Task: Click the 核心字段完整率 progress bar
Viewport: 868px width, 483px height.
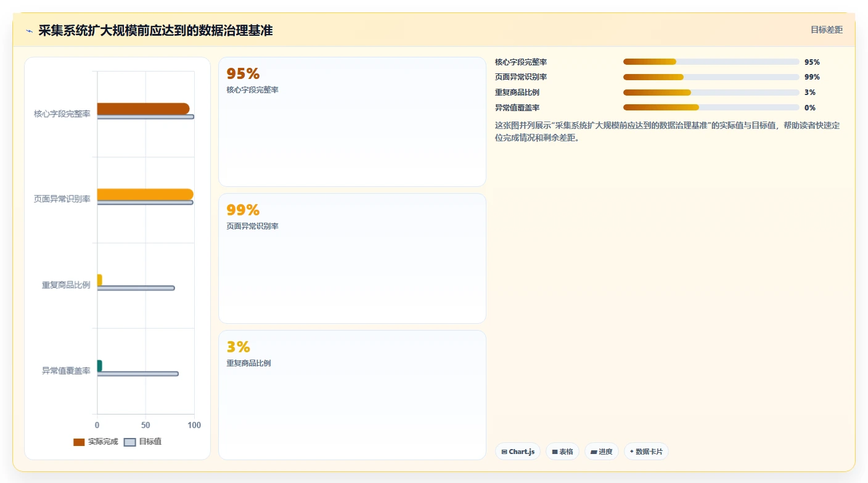Action: pos(711,62)
